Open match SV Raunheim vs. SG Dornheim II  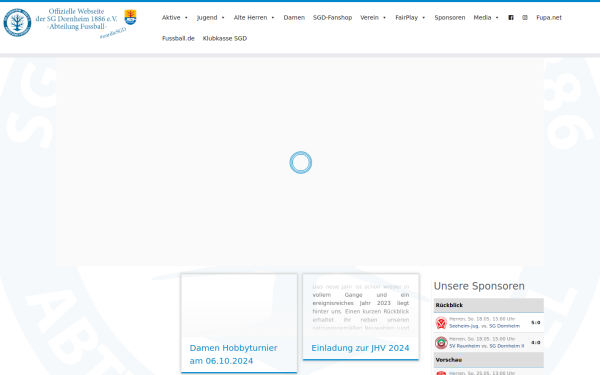click(486, 346)
